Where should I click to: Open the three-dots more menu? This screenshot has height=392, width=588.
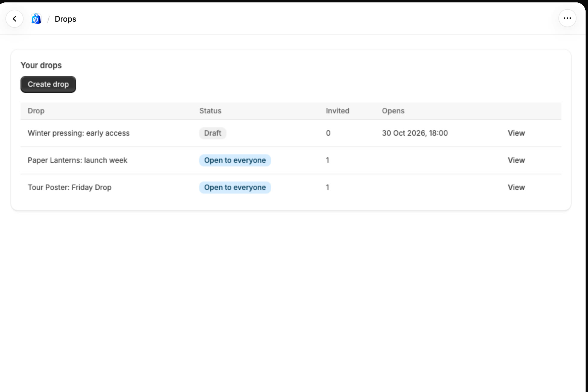click(567, 18)
